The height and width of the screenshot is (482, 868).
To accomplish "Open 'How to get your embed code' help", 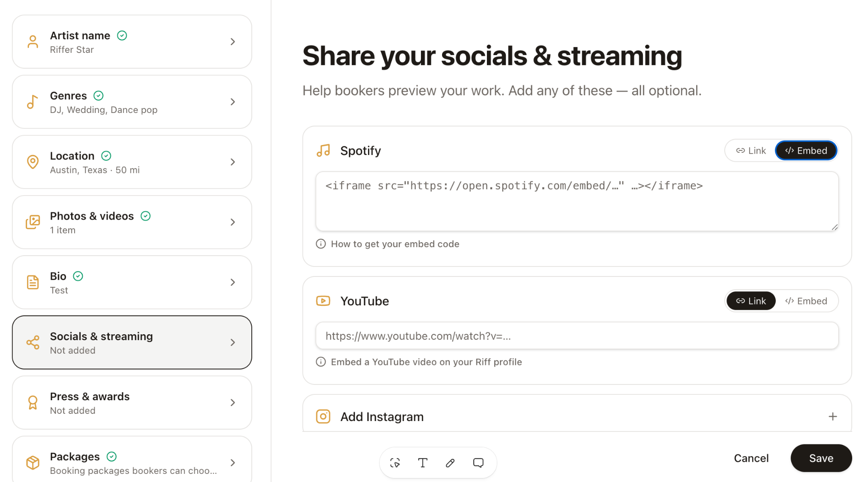I will coord(395,244).
